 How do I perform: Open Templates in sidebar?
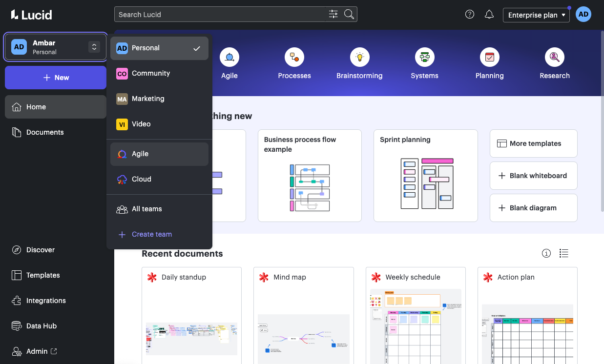tap(56, 275)
